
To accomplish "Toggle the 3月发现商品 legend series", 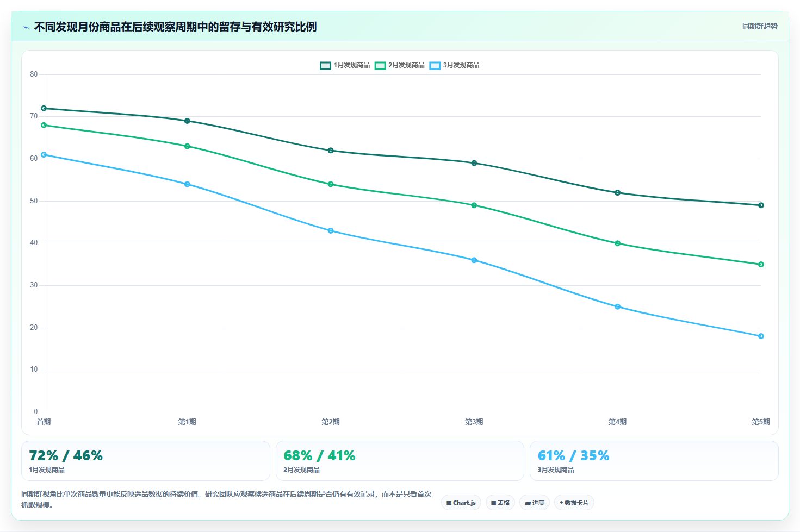I will (455, 65).
